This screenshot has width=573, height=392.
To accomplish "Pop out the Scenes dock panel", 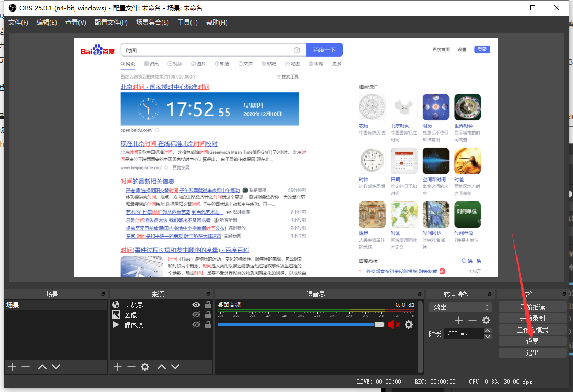I will click(103, 294).
